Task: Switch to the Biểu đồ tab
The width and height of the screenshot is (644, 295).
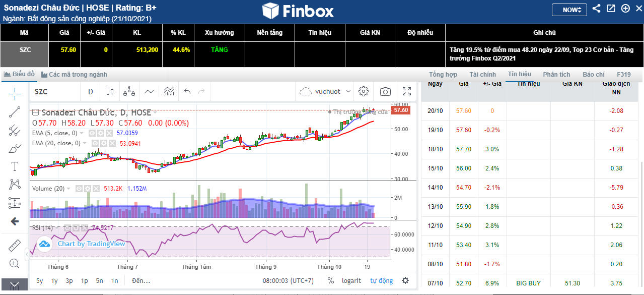Action: pos(19,74)
